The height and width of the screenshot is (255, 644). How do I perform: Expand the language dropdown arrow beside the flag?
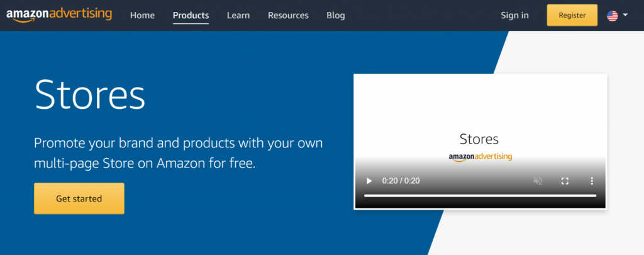625,15
